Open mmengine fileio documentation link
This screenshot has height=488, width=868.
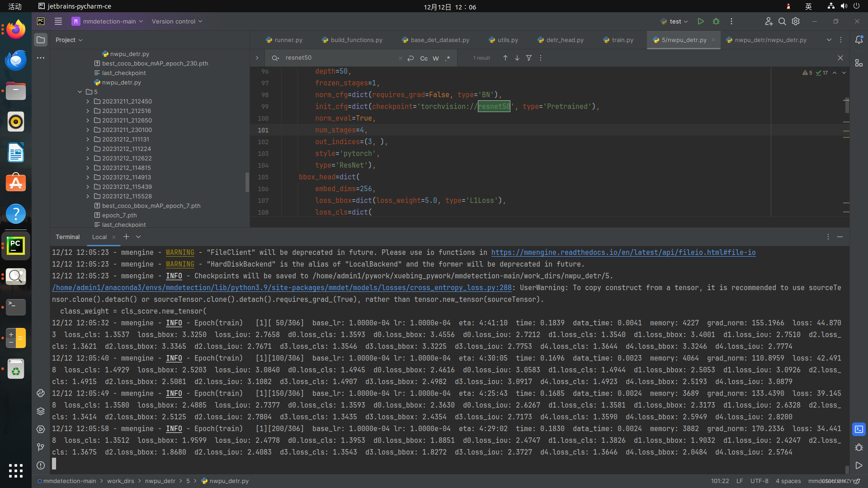623,252
